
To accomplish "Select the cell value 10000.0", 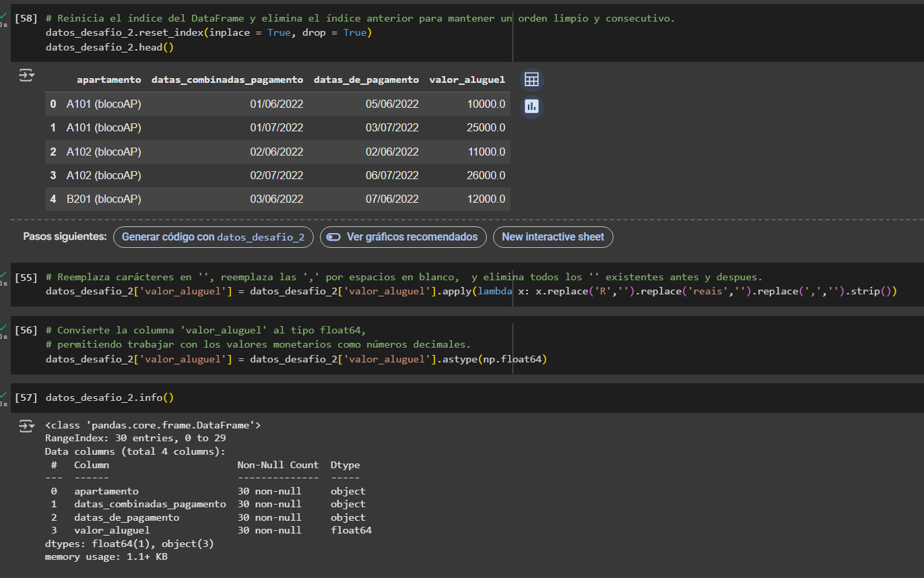I will pos(486,104).
